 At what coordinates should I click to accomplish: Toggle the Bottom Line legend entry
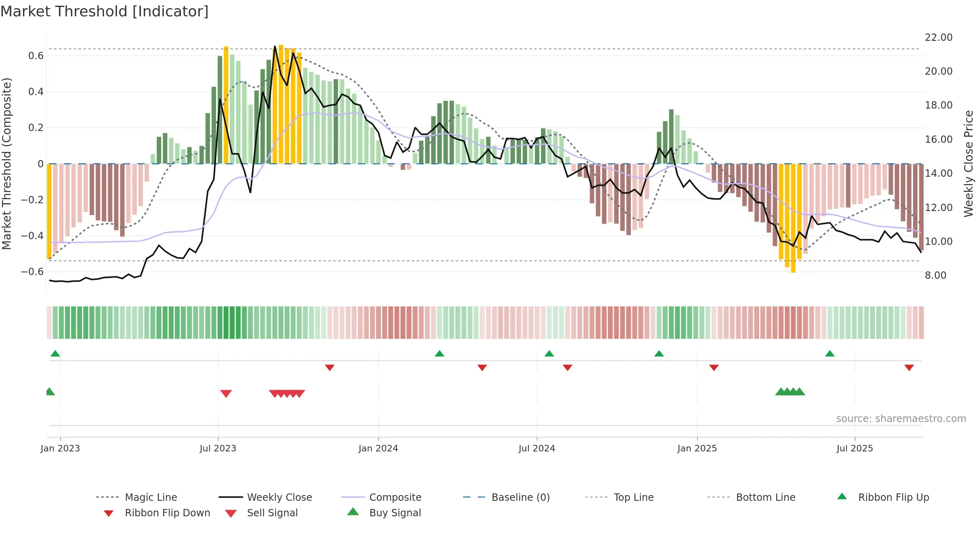751,497
